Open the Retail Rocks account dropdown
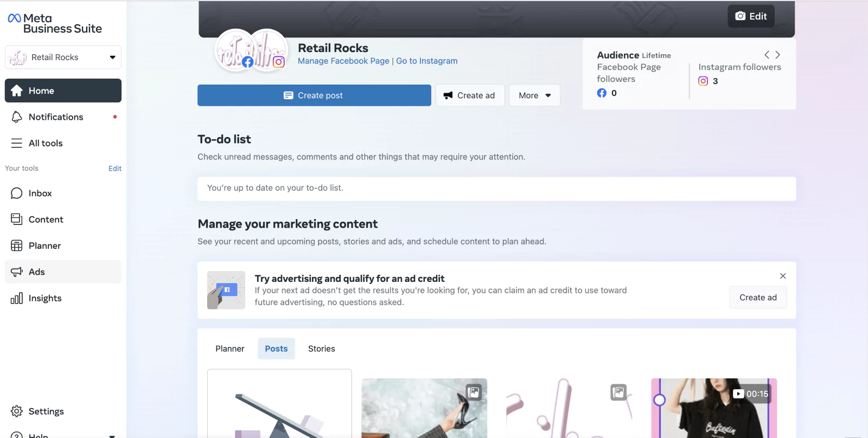 [x=63, y=57]
